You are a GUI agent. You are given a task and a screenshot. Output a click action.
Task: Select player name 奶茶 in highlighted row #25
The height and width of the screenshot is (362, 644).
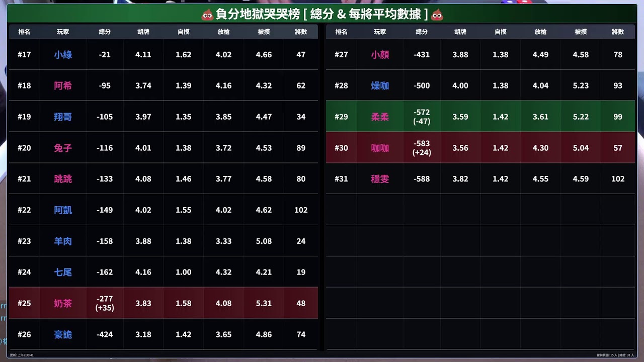tap(63, 303)
